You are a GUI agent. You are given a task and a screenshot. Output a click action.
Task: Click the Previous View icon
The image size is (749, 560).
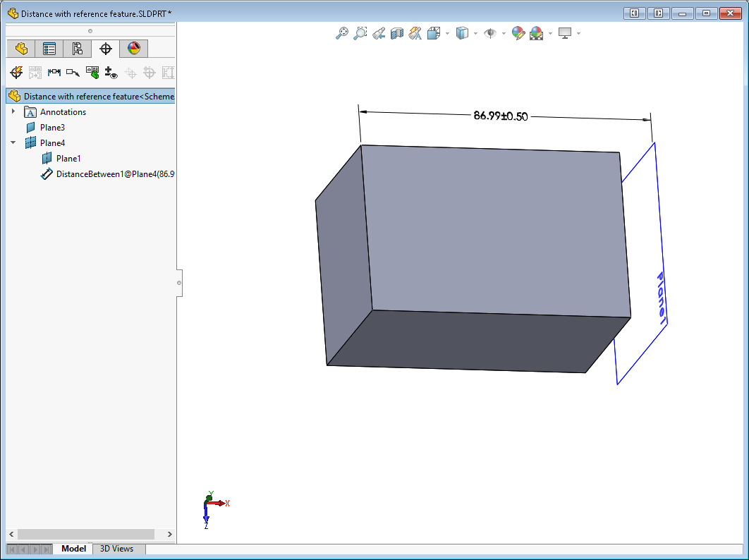tap(379, 33)
